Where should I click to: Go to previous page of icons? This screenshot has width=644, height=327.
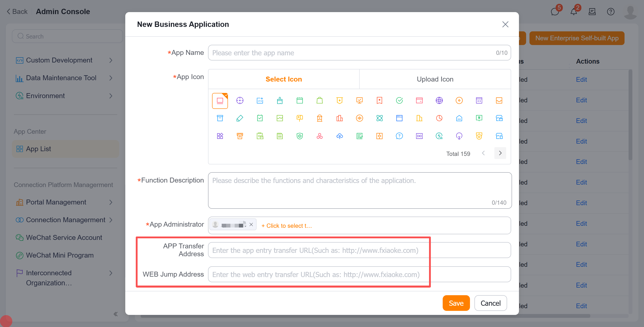483,153
